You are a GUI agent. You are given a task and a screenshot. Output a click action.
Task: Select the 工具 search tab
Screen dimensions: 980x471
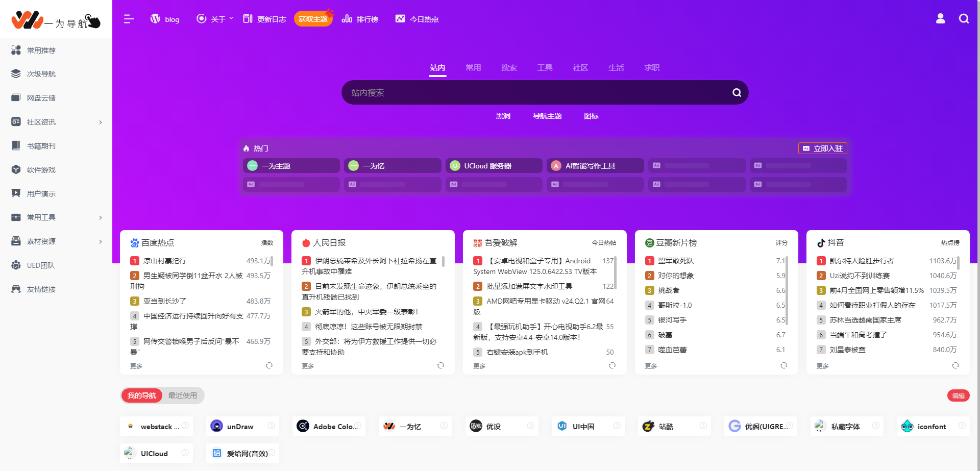point(545,68)
